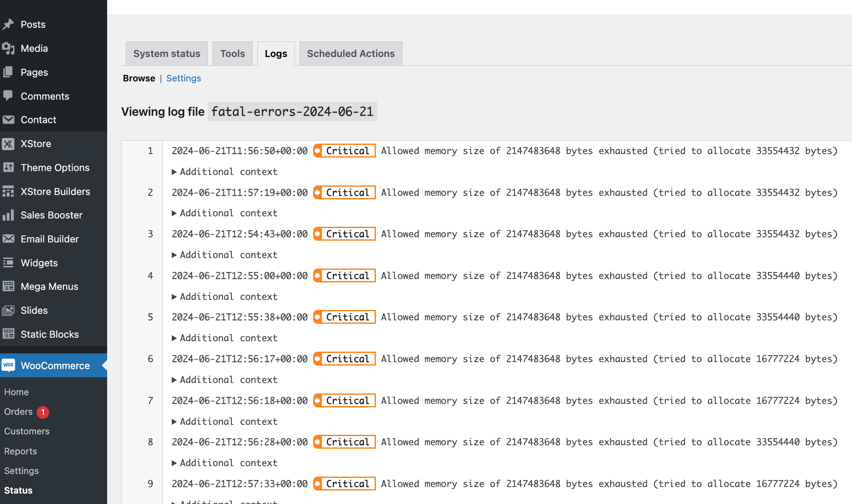The height and width of the screenshot is (504, 852).
Task: Expand Additional context for log line 3
Action: [x=224, y=255]
